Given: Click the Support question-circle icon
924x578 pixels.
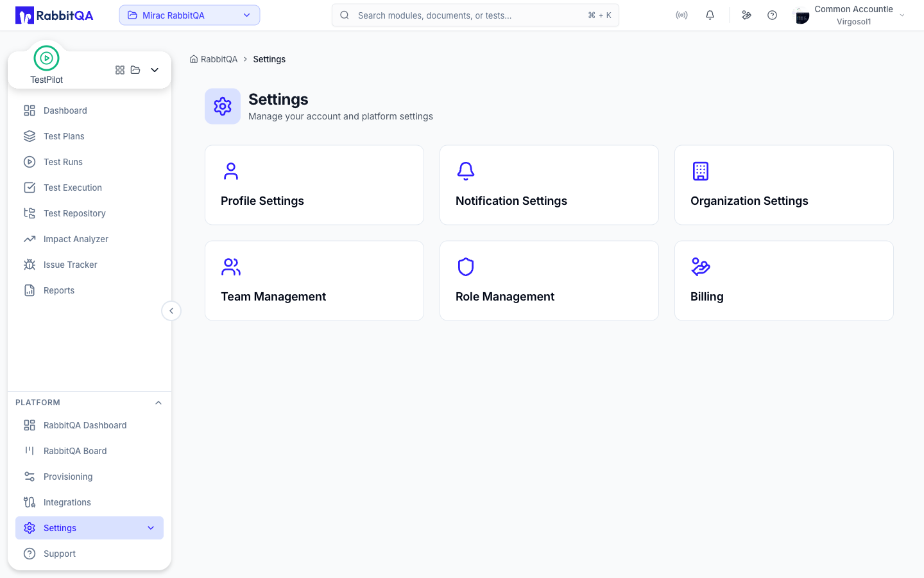Looking at the screenshot, I should pyautogui.click(x=30, y=554).
